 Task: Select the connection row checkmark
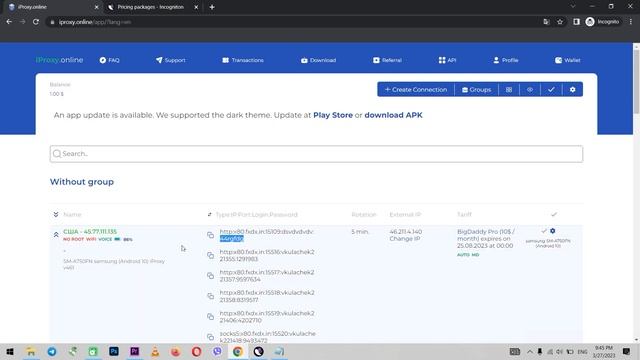click(x=544, y=231)
